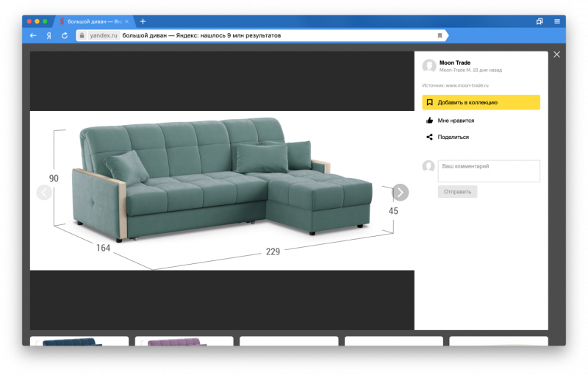The image size is (588, 375).
Task: Go back with the browser back arrow
Action: point(33,35)
